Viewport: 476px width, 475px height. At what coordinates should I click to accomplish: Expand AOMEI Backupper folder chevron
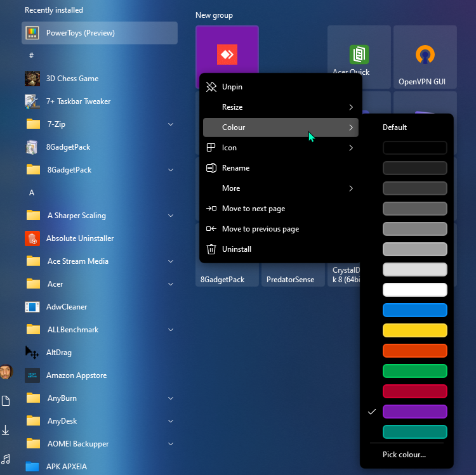[171, 444]
